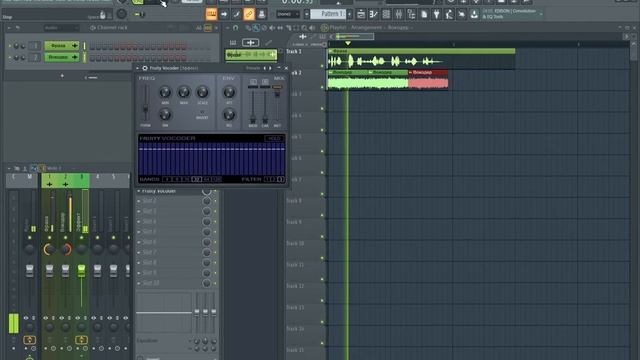
Task: Toggle mute LED on mixer insert 4
Action: coord(98,237)
